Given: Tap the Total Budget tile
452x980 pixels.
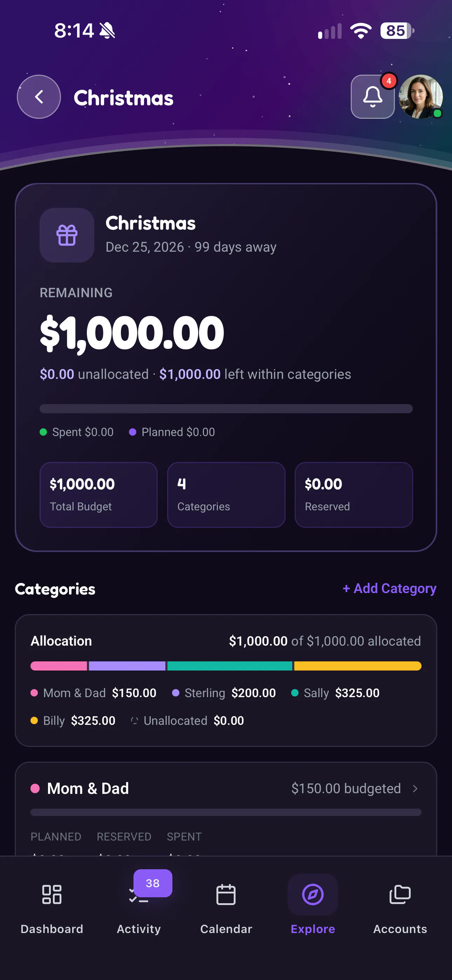Looking at the screenshot, I should [98, 495].
